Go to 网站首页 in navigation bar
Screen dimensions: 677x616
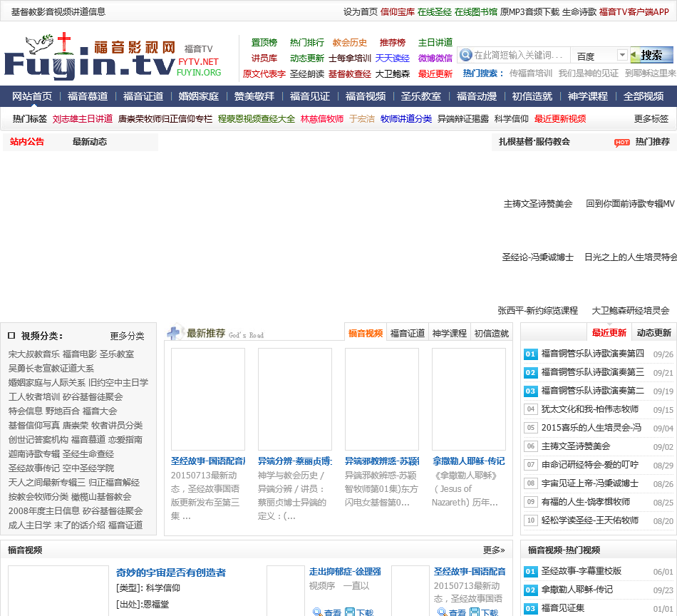pyautogui.click(x=32, y=96)
